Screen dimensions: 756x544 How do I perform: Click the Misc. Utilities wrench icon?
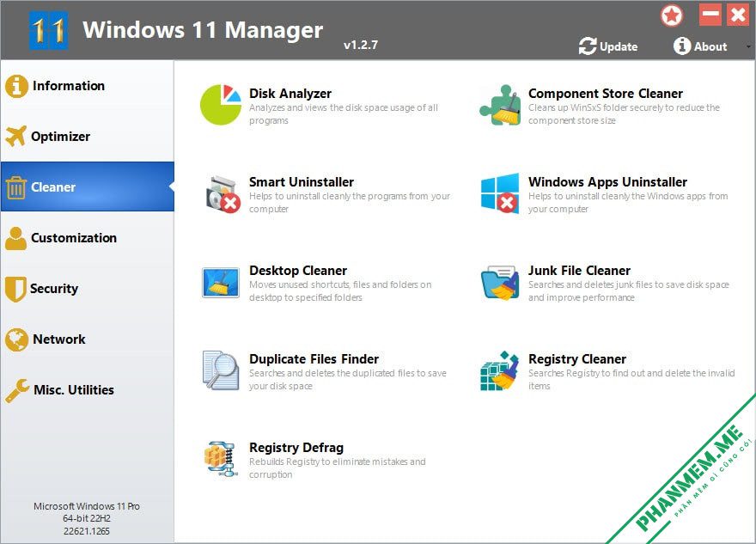click(x=17, y=391)
